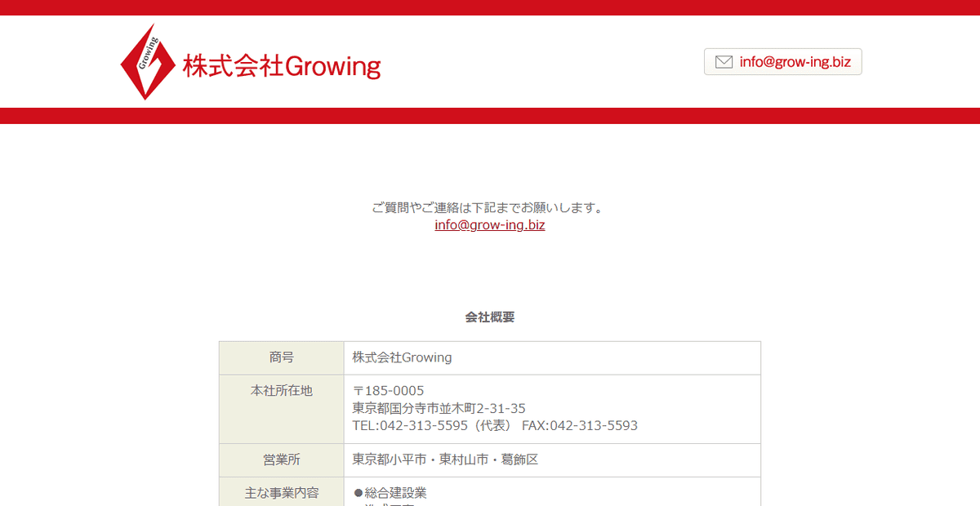Select the 本社所在地 table header cell
This screenshot has width=980, height=506.
[x=281, y=391]
